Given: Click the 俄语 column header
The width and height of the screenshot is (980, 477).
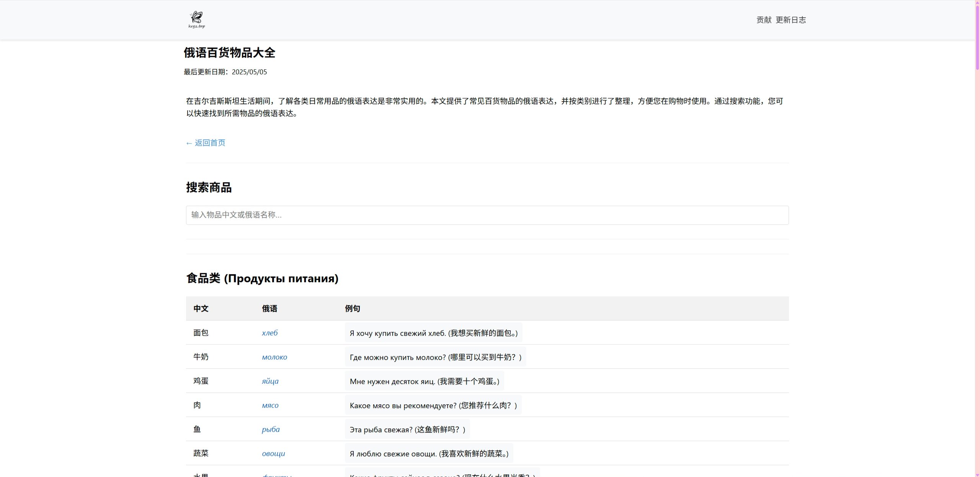Looking at the screenshot, I should coord(269,309).
